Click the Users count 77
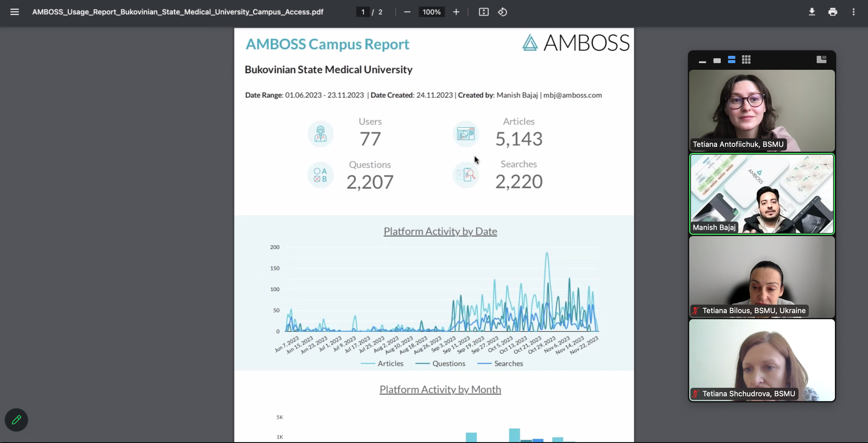The width and height of the screenshot is (868, 443). [370, 139]
